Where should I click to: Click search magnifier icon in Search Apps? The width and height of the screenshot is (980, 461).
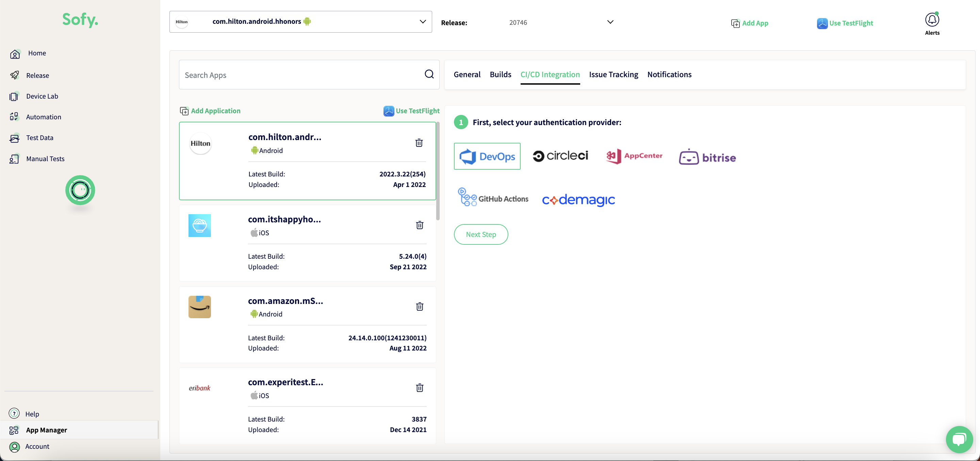point(429,74)
